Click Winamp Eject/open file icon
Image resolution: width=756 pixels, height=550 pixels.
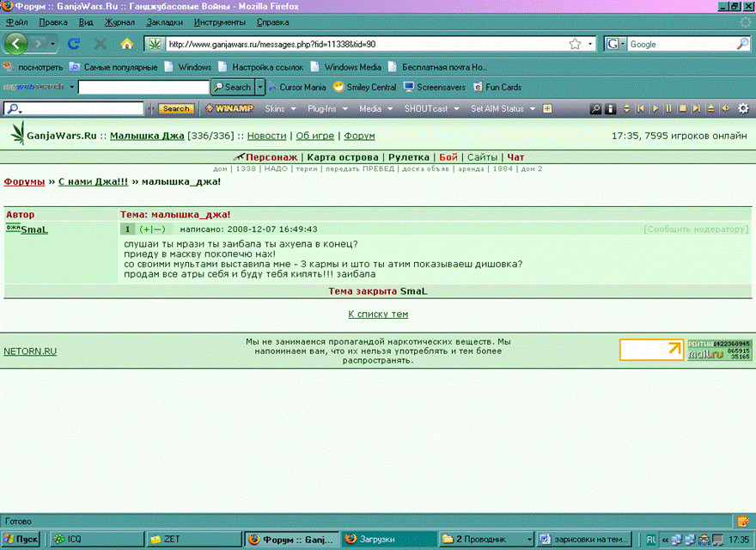tap(710, 108)
